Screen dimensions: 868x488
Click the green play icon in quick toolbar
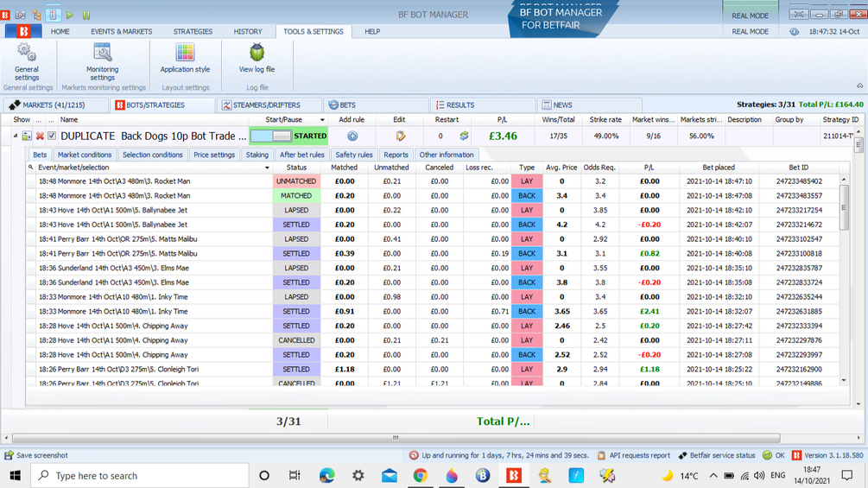tap(70, 15)
